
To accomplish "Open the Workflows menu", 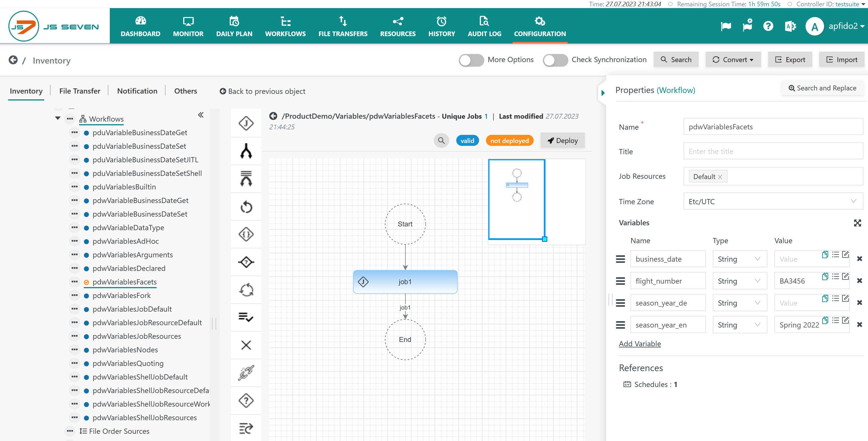I will (285, 26).
